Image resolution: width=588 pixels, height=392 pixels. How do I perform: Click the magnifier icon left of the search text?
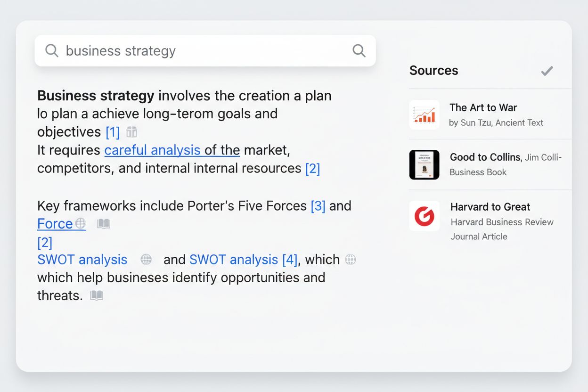(x=51, y=50)
